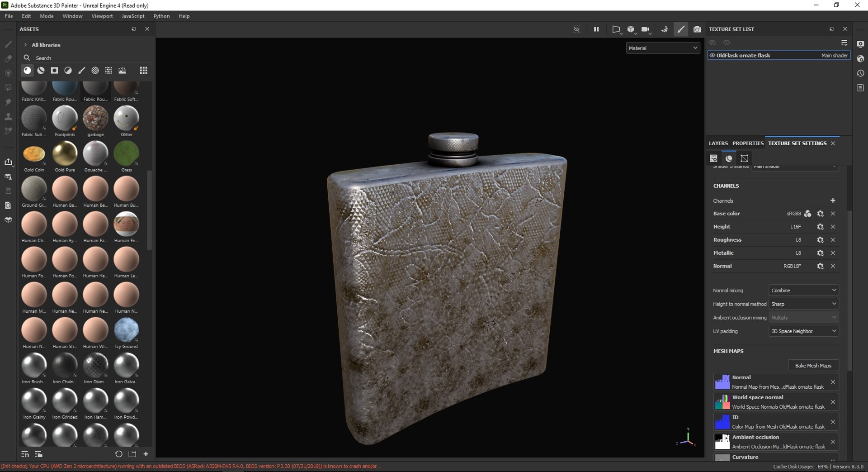The height and width of the screenshot is (472, 868).
Task: Expand the All libraries chevron
Action: click(25, 45)
